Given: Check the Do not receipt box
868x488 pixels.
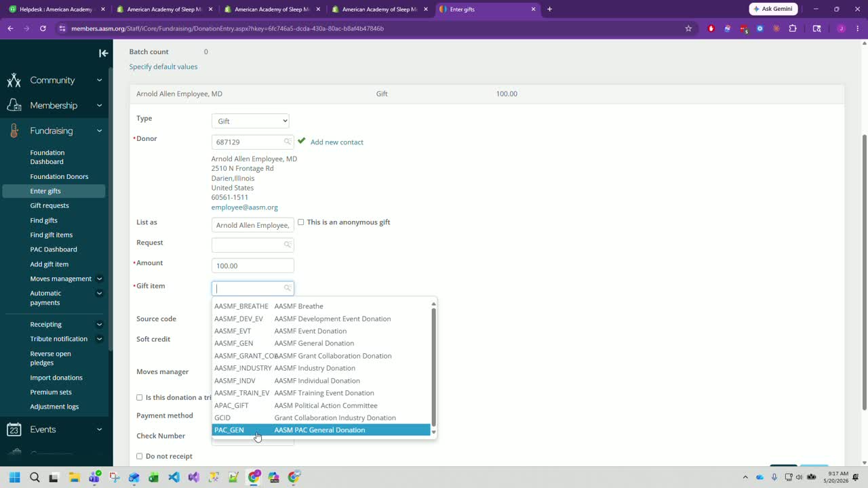Looking at the screenshot, I should (140, 456).
